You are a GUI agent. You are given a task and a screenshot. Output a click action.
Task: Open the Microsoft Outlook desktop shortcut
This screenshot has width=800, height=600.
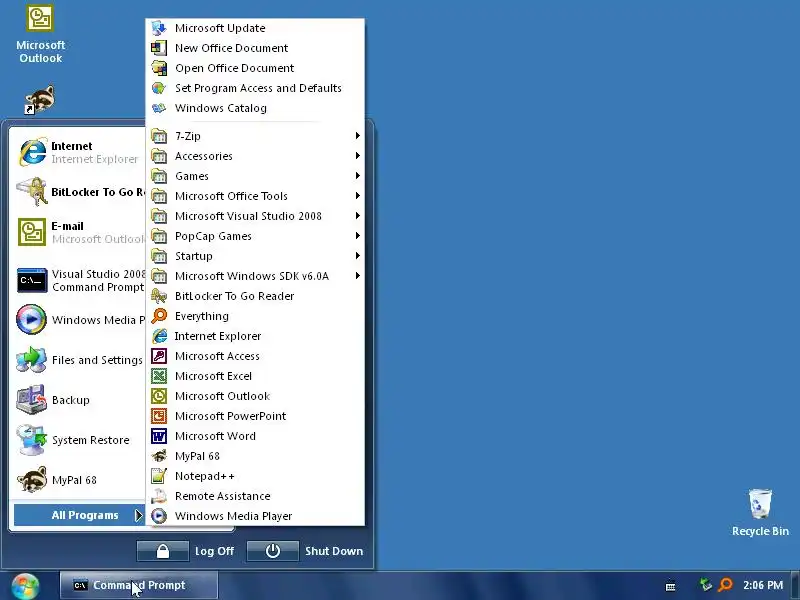coord(40,34)
